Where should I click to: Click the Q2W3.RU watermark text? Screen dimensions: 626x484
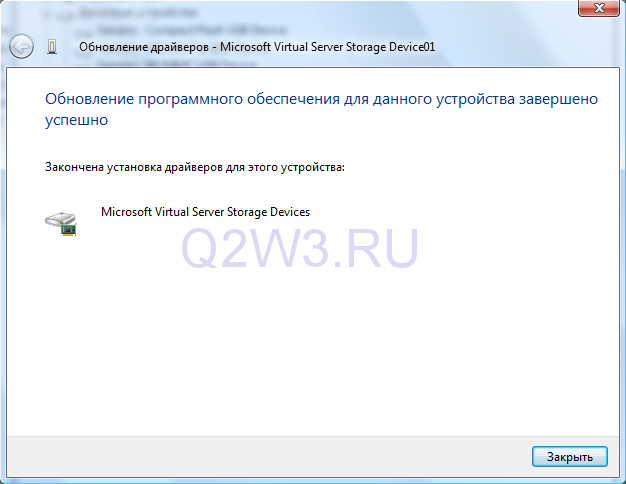click(298, 245)
